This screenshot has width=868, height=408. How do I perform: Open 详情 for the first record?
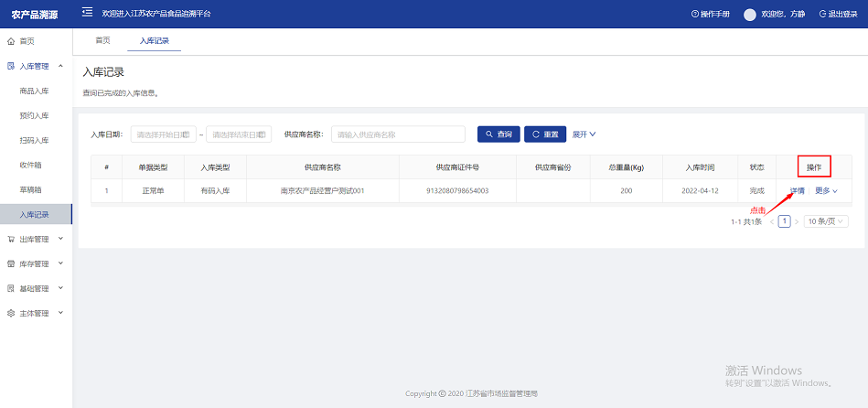coord(797,191)
